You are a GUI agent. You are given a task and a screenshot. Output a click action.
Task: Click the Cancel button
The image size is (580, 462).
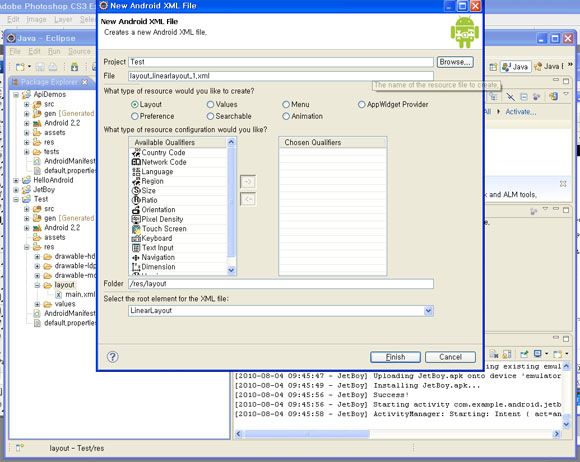[x=450, y=357]
